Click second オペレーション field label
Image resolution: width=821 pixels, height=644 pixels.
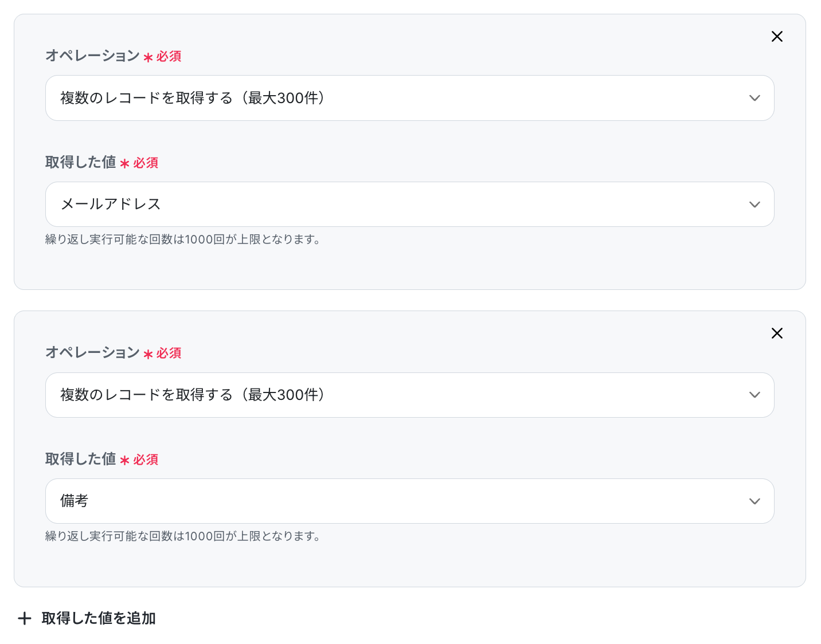click(x=92, y=352)
